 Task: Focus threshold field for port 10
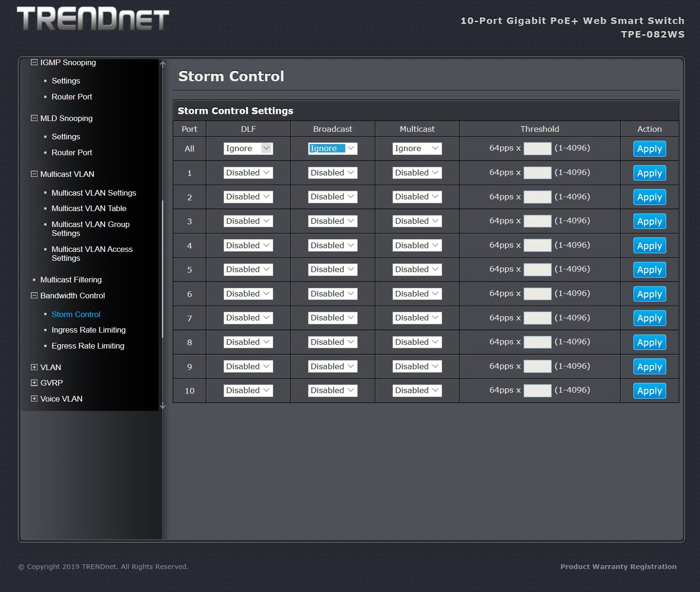click(x=537, y=390)
